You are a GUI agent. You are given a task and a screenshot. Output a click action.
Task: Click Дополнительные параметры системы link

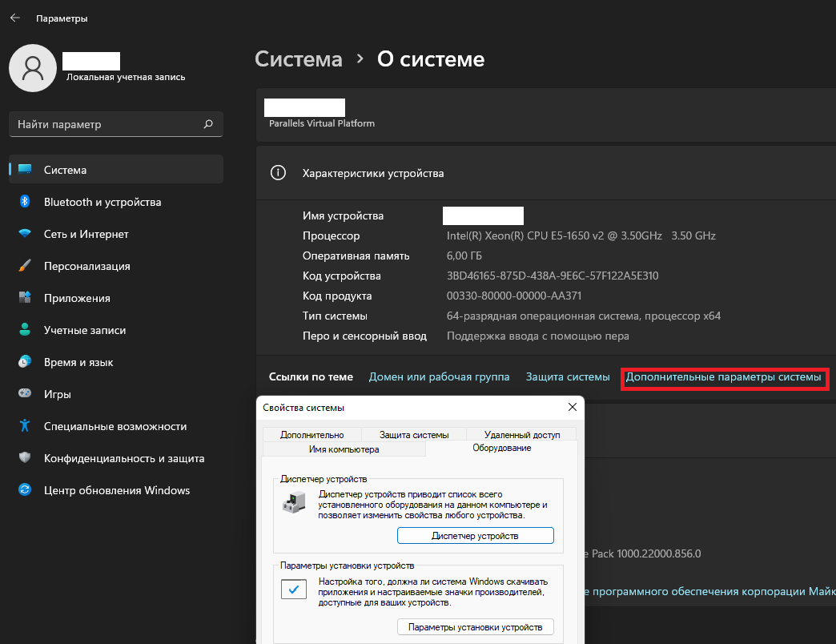723,376
